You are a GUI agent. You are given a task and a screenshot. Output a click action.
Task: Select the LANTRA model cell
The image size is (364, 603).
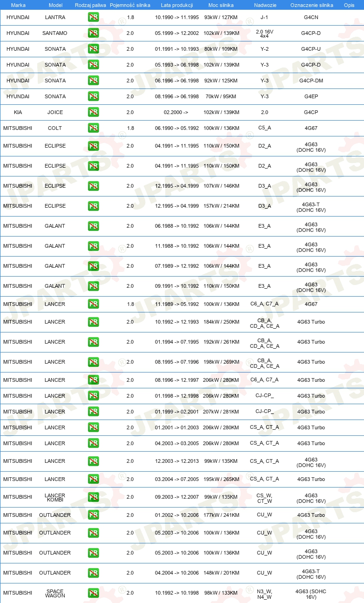click(55, 17)
